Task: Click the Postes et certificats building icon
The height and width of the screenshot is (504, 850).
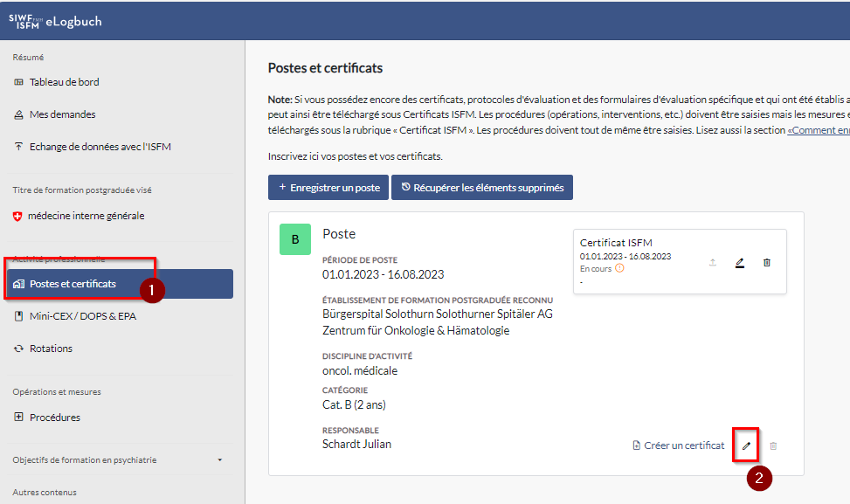Action: pyautogui.click(x=19, y=284)
